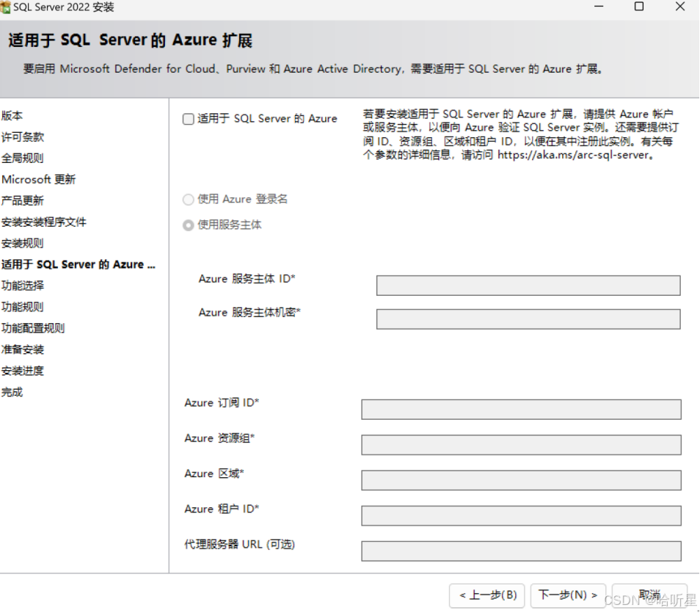Click the Azure service principal secret field
The image size is (700, 613).
pos(528,319)
